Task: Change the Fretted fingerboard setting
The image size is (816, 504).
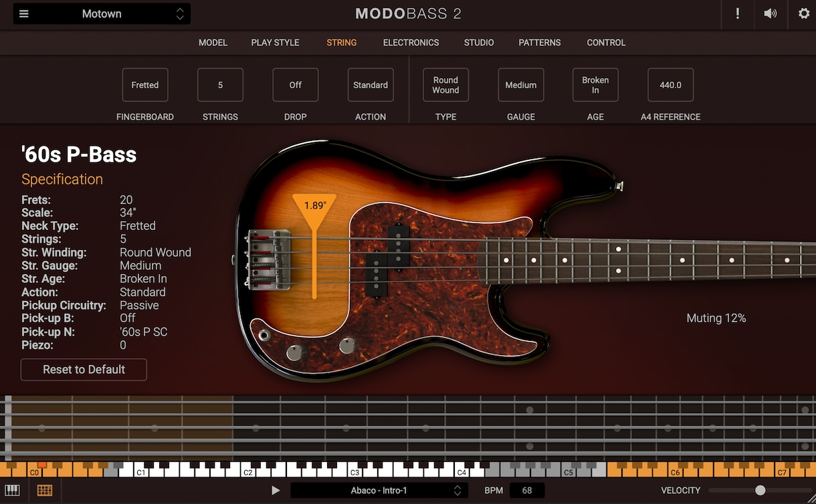Action: click(x=145, y=85)
